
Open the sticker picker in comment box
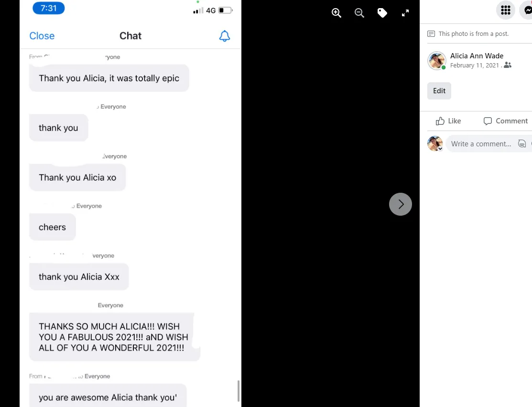click(522, 143)
